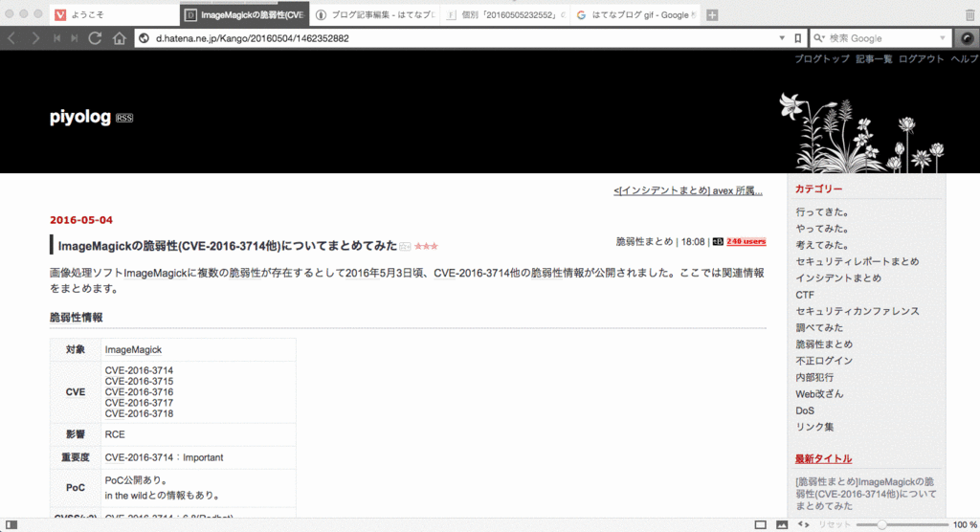
Task: Open category DoS
Action: point(805,410)
